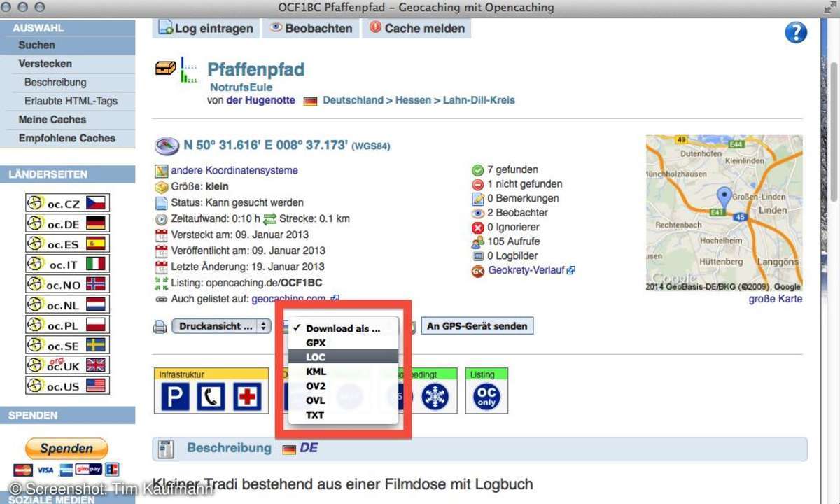Open the Log eintragen link
Screen dimensions: 840x504
coord(205,29)
